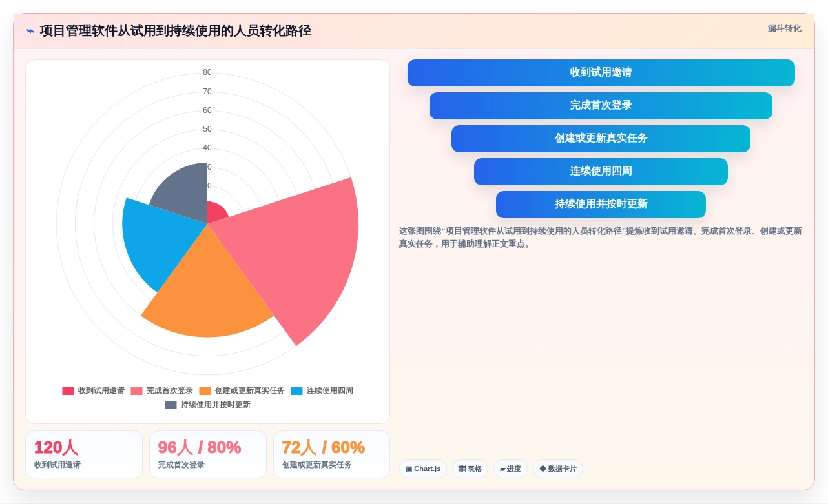Click the 连续使用四周 funnel bar

click(601, 172)
